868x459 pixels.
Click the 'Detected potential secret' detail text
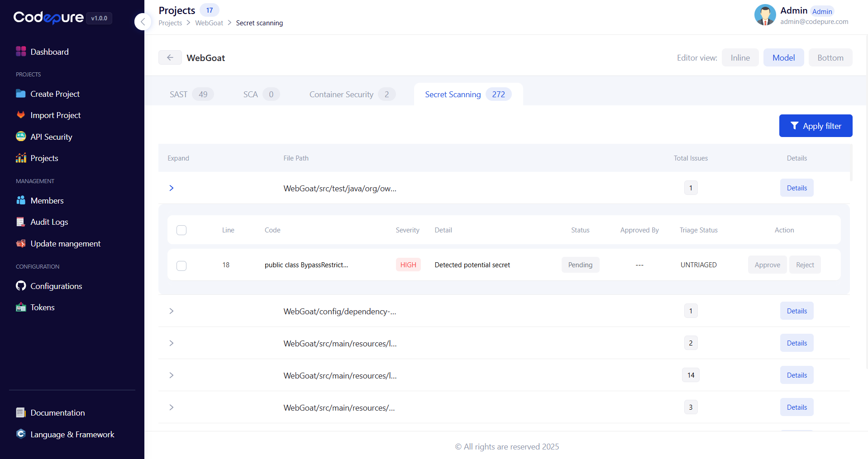tap(472, 265)
